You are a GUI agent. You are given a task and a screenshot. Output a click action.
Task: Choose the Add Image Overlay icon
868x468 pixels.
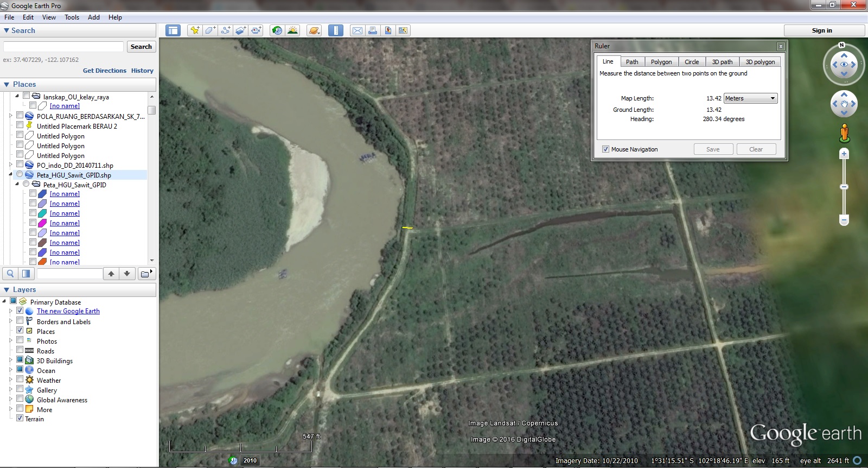pos(241,30)
